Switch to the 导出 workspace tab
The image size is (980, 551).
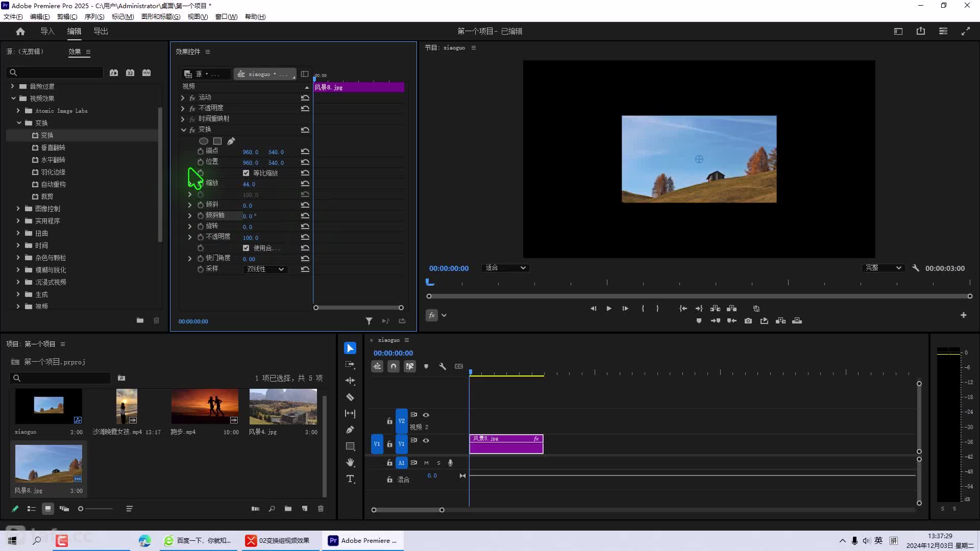click(x=101, y=31)
